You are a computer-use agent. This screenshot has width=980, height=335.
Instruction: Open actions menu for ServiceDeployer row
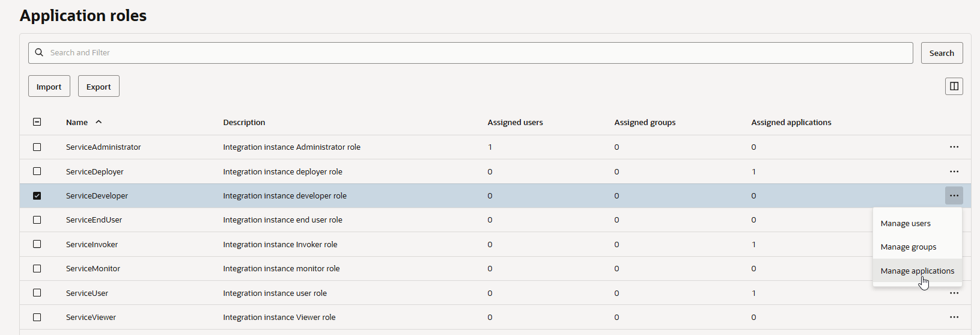pos(954,171)
